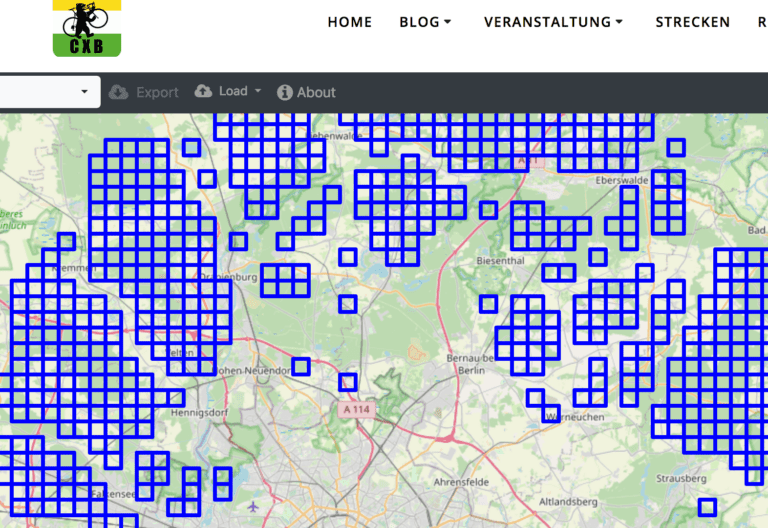Open the HOME page

350,22
